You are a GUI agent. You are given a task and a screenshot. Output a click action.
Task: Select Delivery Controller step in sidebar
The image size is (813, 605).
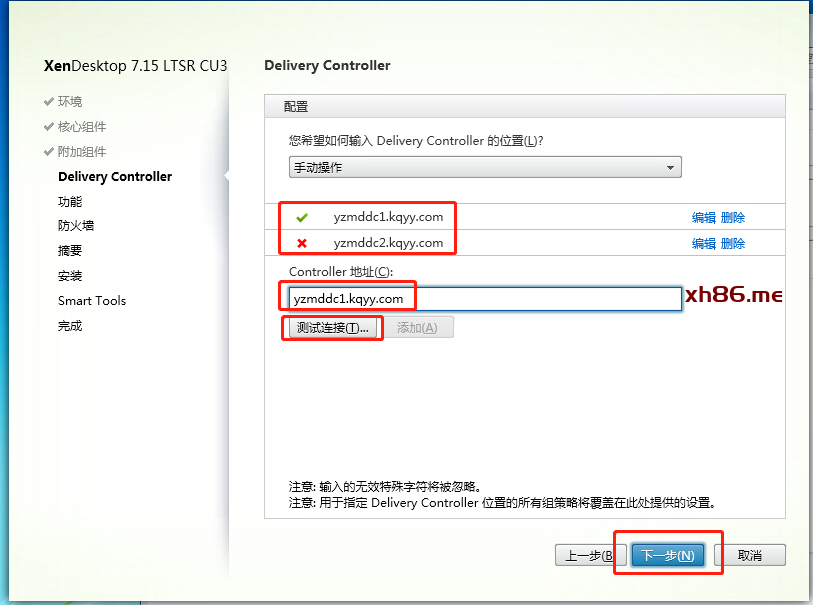click(x=115, y=177)
